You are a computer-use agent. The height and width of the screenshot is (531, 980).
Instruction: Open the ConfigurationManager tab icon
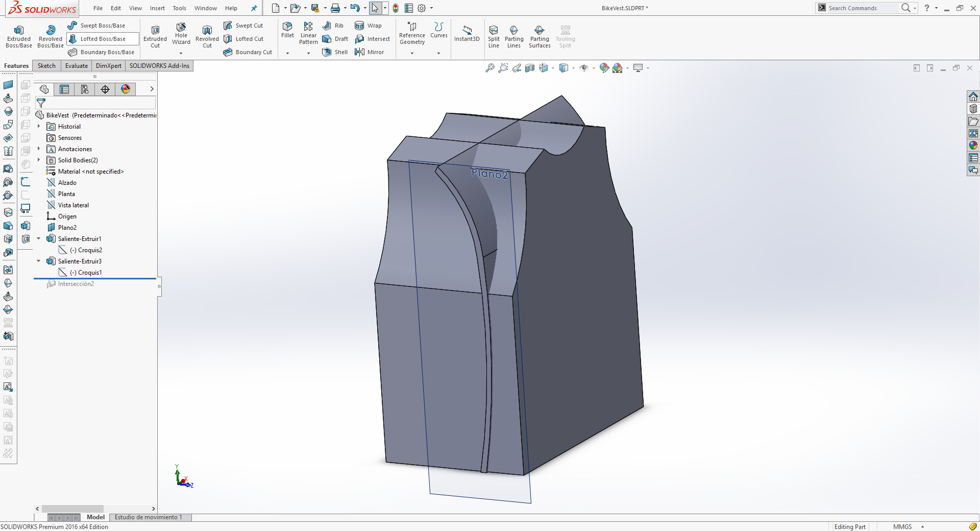[85, 89]
